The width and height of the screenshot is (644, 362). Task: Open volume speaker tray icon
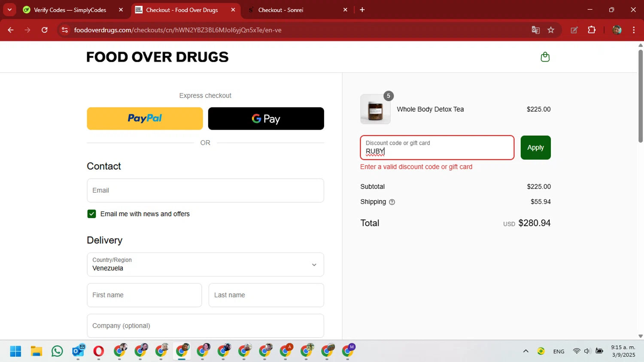[587, 351]
